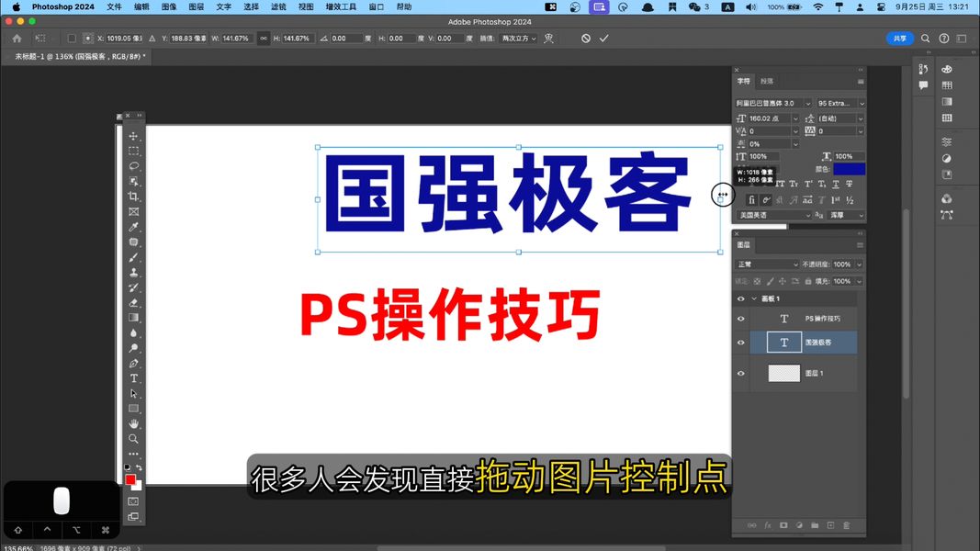Select the Dodge tool
This screenshot has width=980, height=551.
click(133, 348)
